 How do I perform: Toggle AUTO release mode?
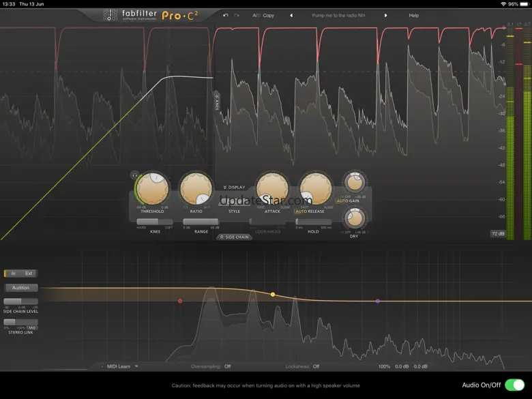(x=301, y=211)
